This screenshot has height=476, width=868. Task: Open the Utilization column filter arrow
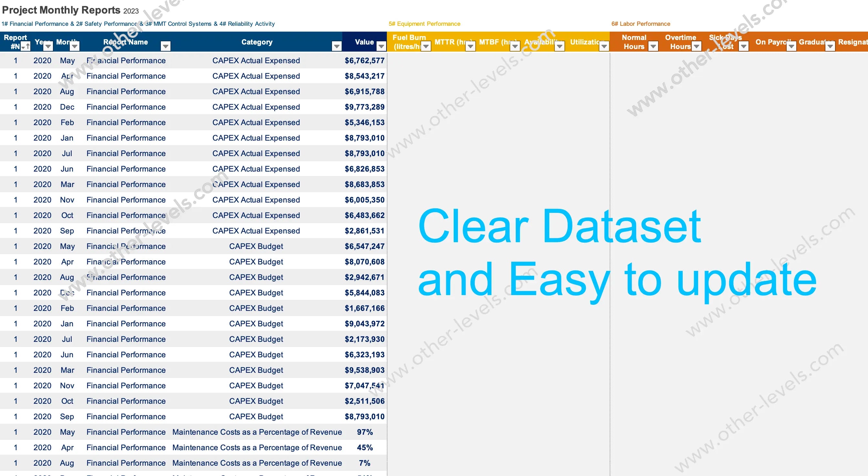[x=604, y=46]
